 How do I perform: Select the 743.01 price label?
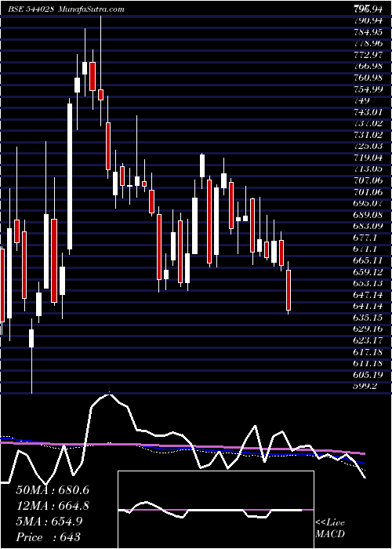tap(370, 112)
